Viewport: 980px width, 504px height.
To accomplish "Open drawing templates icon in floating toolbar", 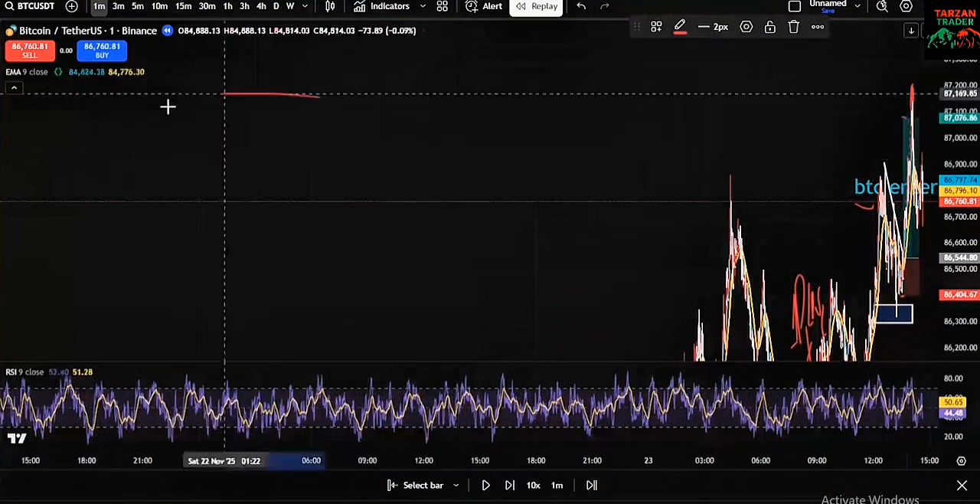I will 656,27.
